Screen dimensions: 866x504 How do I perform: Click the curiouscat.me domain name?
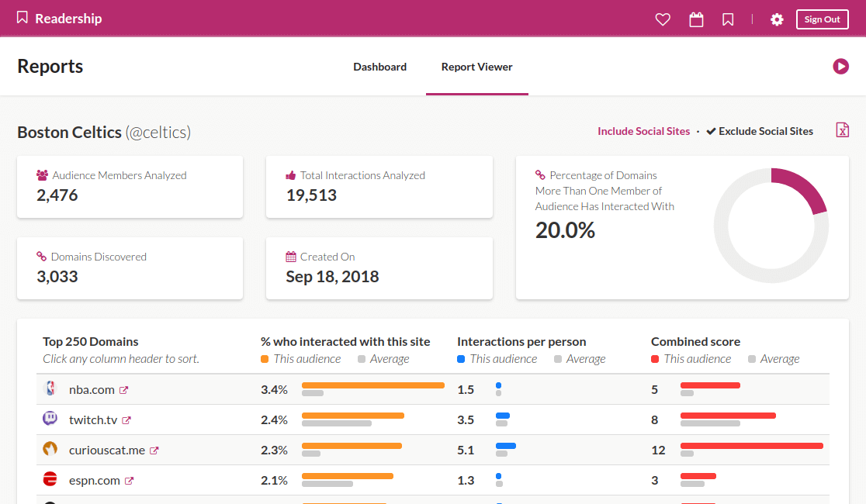(x=107, y=450)
